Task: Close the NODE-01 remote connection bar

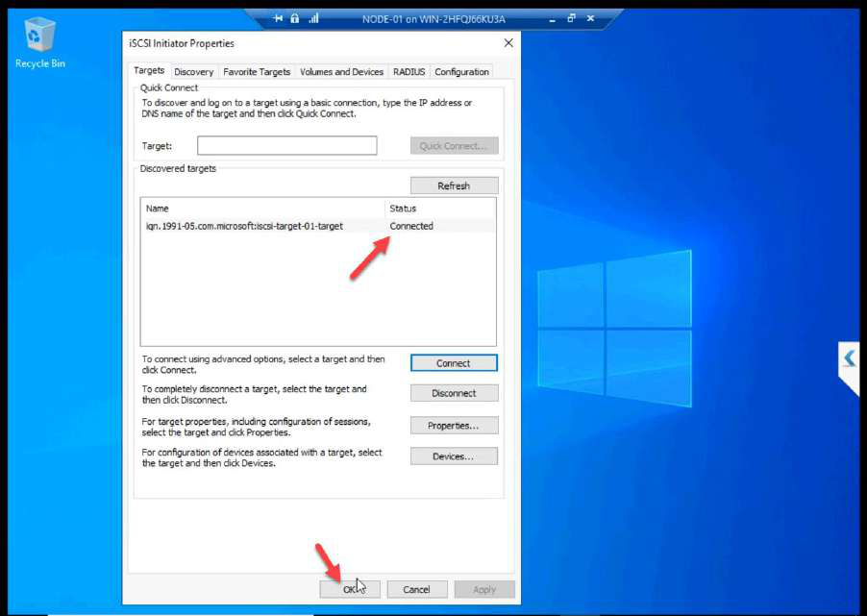Action: (590, 18)
